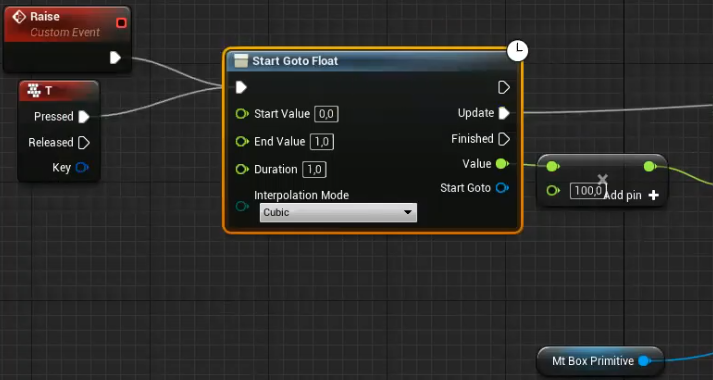Click the Raise event execution output pin

tap(115, 58)
